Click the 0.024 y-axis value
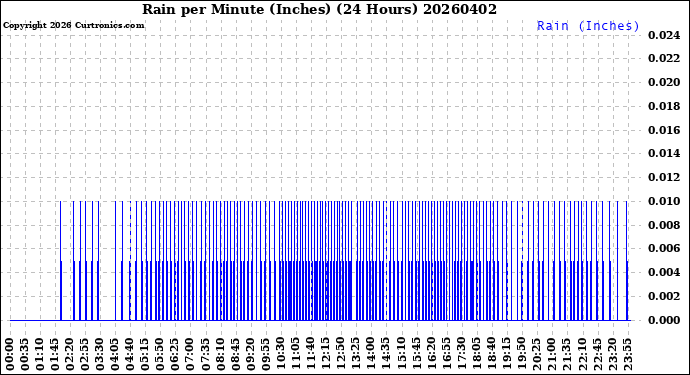The width and height of the screenshot is (690, 375). (664, 35)
